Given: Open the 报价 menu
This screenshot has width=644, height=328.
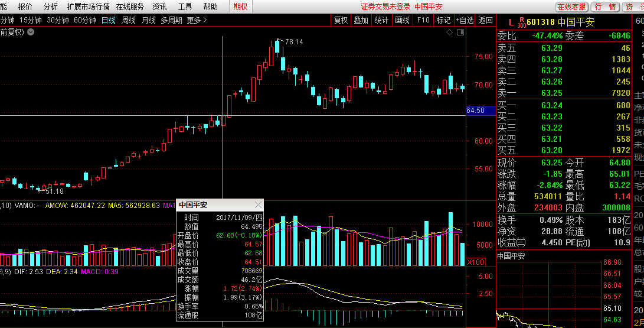Looking at the screenshot, I should point(25,7).
